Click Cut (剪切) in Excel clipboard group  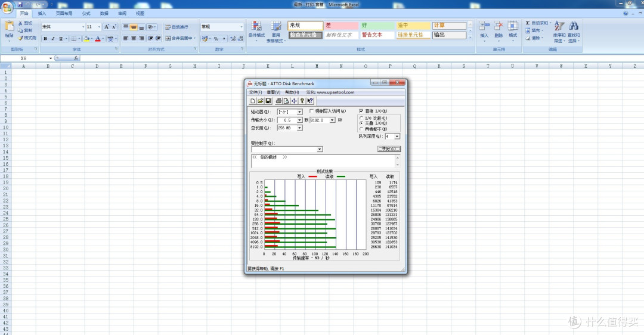click(x=26, y=23)
